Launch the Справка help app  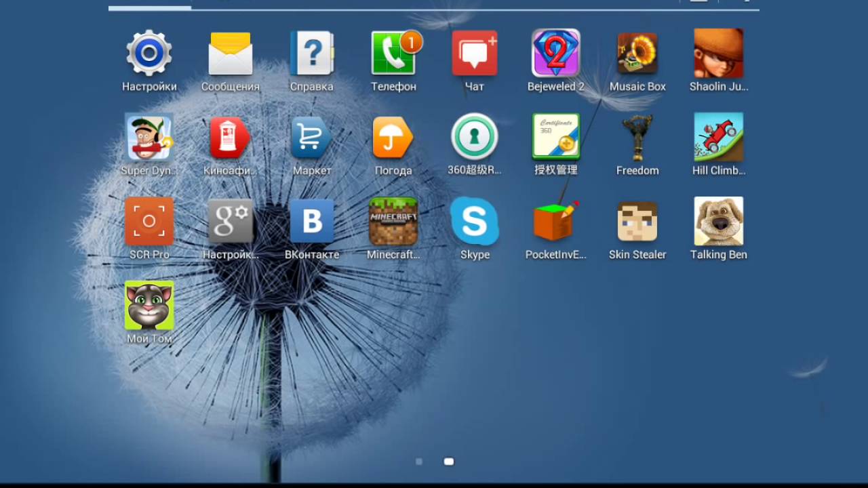click(312, 53)
